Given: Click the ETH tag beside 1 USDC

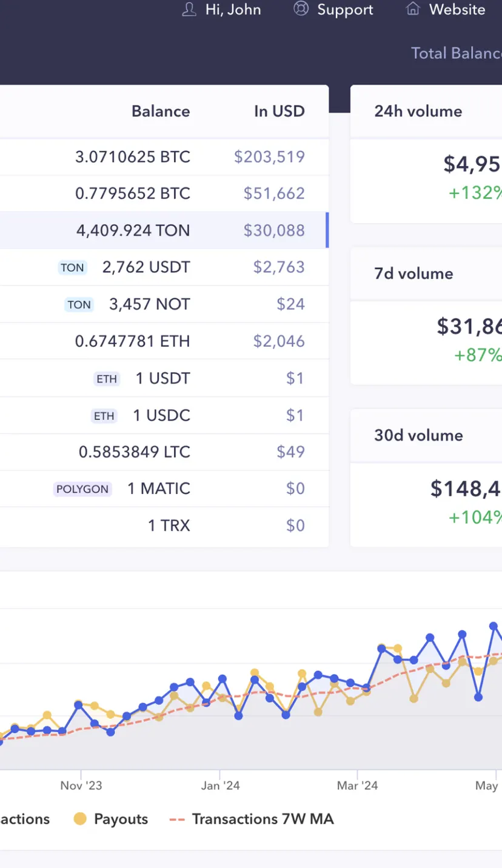Looking at the screenshot, I should [x=104, y=416].
